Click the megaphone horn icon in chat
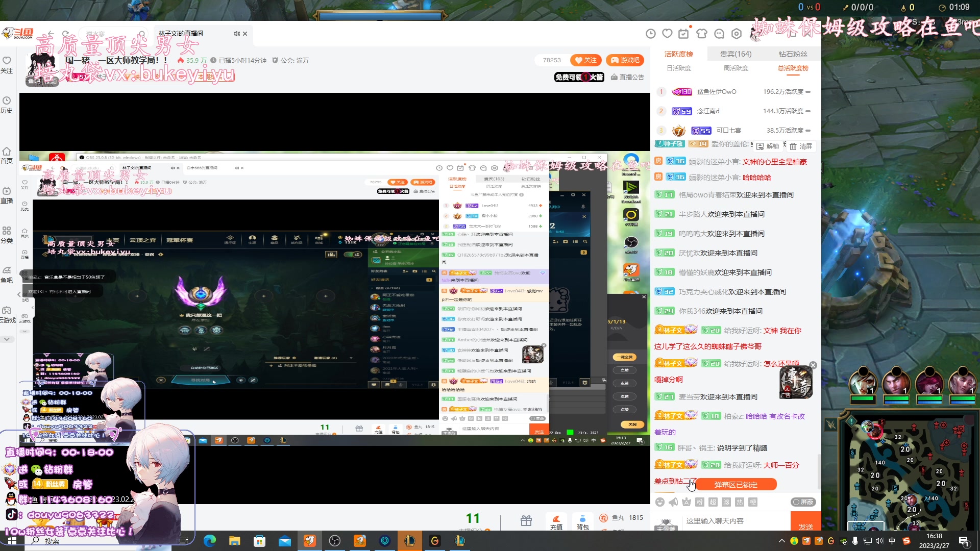 (x=673, y=502)
